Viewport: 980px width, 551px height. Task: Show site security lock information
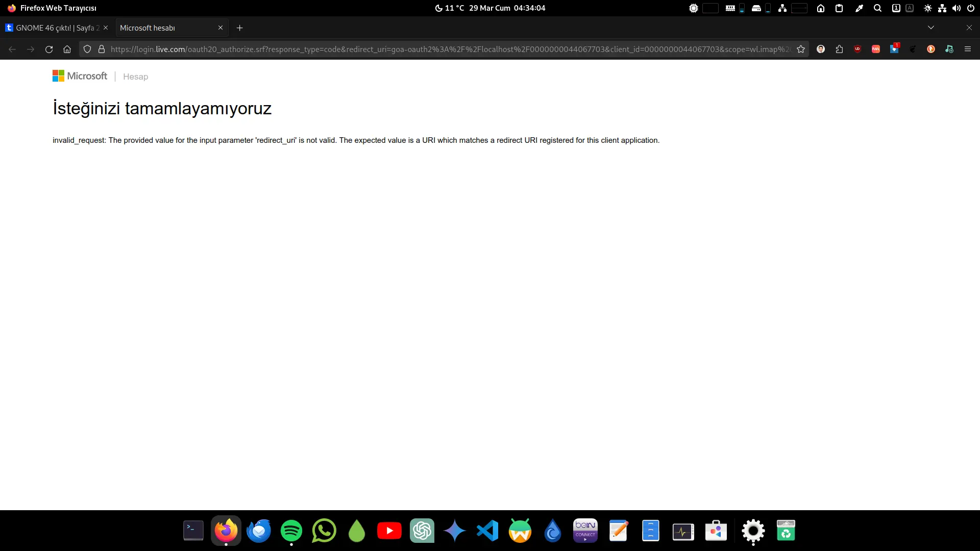pyautogui.click(x=102, y=49)
